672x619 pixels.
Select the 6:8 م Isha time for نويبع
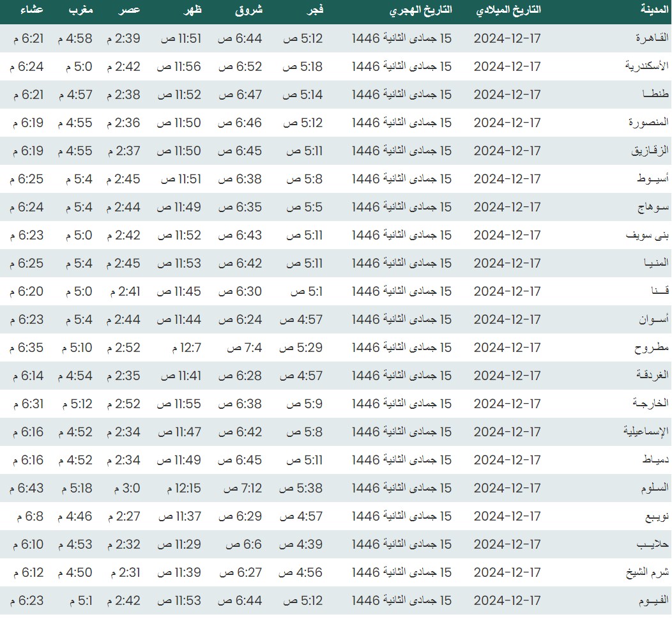(x=27, y=516)
